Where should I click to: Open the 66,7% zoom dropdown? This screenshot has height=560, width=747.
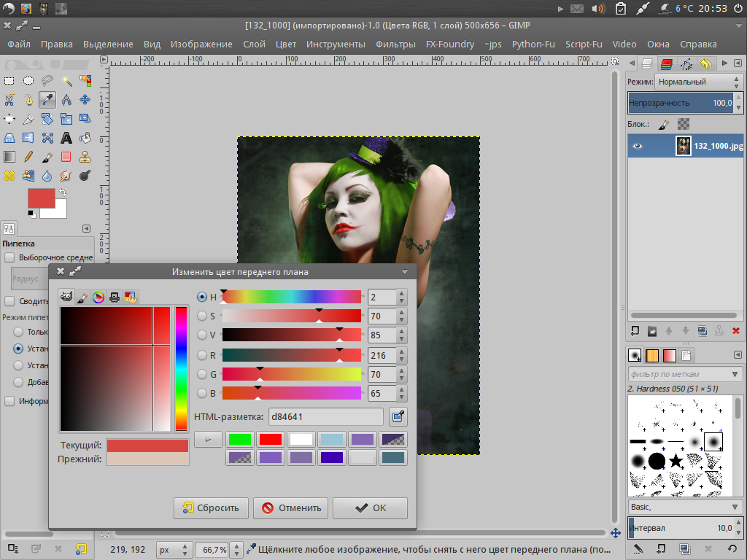point(237,550)
